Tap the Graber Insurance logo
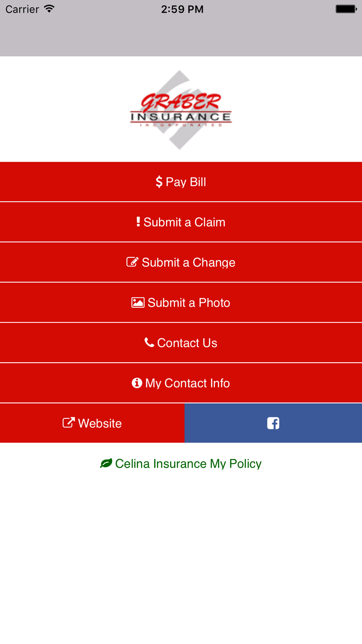Image resolution: width=362 pixels, height=644 pixels. coord(181,110)
